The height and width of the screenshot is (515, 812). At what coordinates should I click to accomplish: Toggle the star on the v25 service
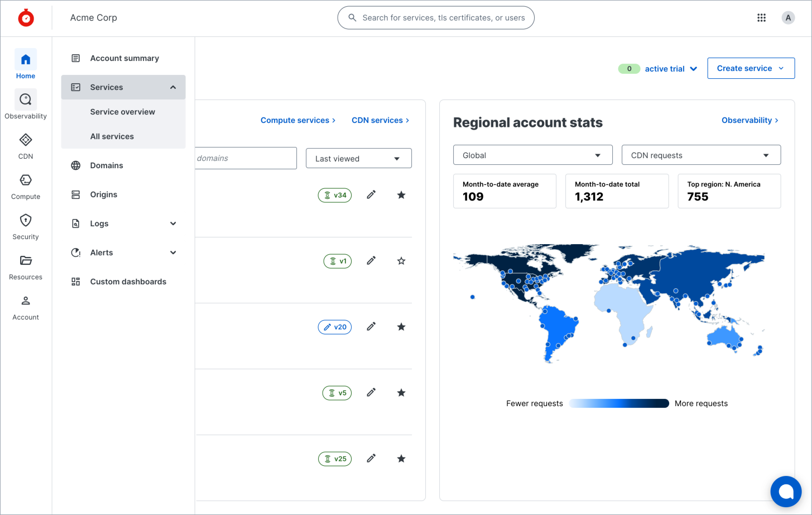tap(401, 458)
